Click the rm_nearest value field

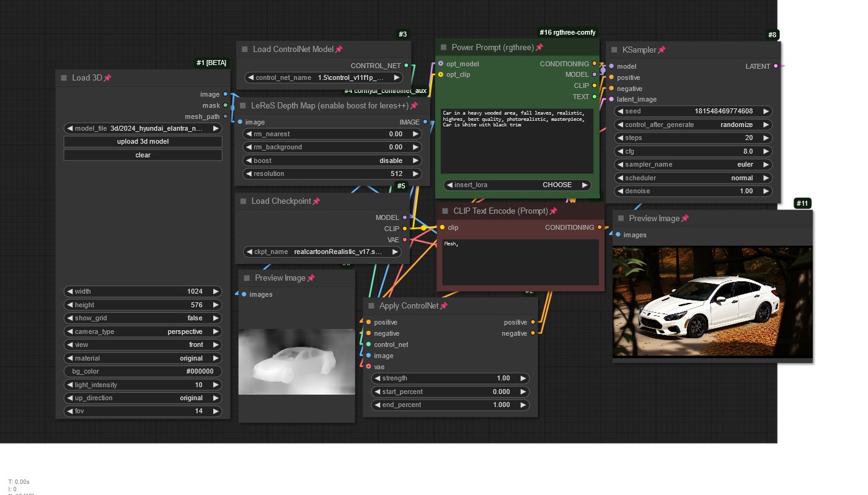(x=332, y=134)
